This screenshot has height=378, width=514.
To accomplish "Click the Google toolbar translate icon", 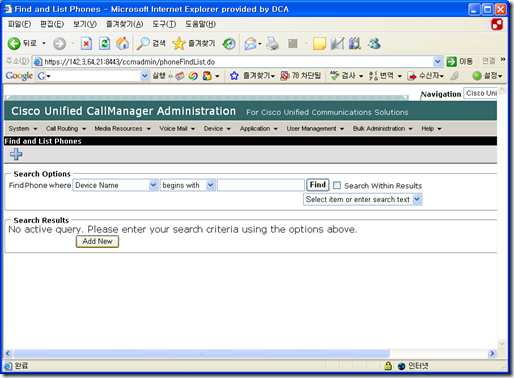I will coord(373,76).
